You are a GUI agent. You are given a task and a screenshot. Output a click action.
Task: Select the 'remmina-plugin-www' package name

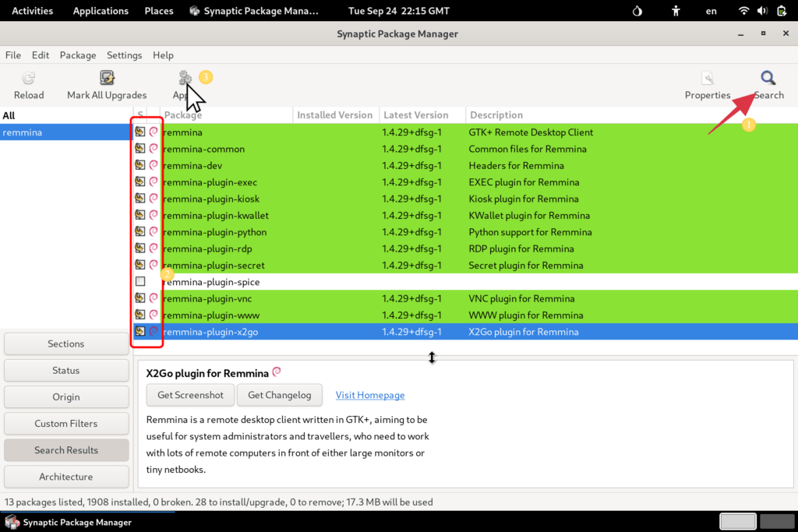(x=211, y=315)
